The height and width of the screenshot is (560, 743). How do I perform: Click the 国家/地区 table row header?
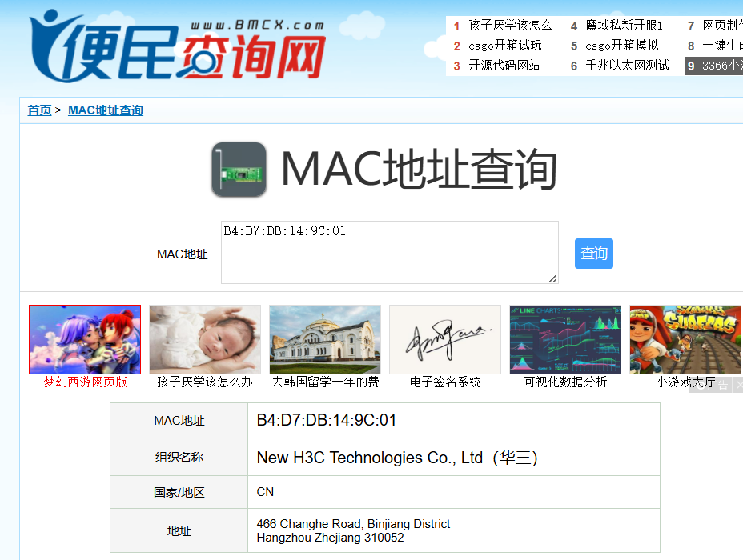(x=179, y=492)
